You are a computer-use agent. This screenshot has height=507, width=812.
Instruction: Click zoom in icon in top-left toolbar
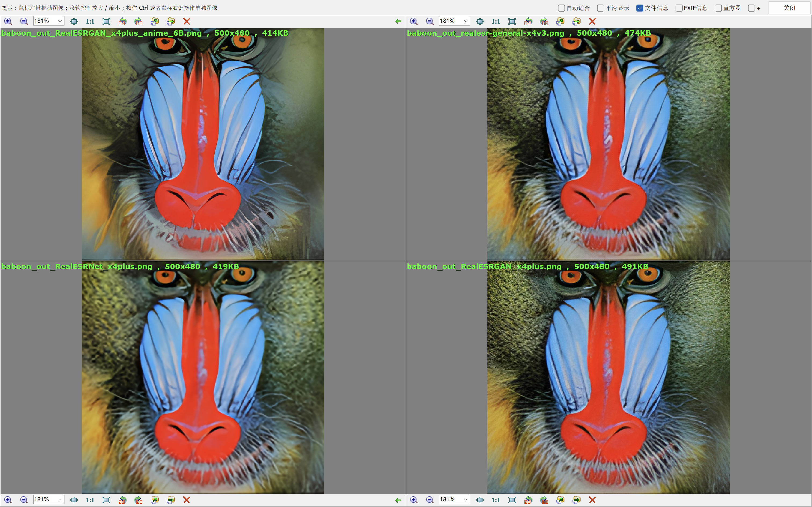(x=8, y=21)
